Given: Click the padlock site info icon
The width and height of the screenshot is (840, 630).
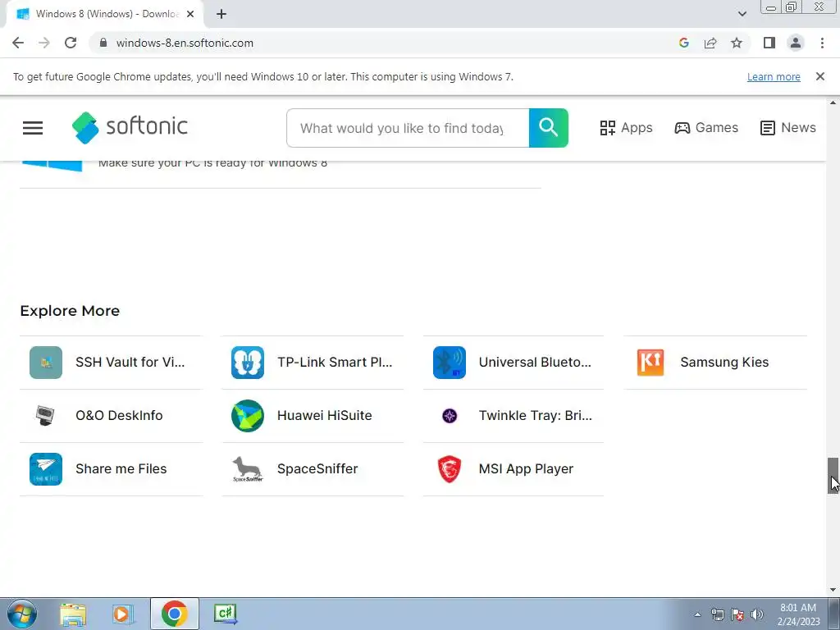Looking at the screenshot, I should click(x=103, y=43).
